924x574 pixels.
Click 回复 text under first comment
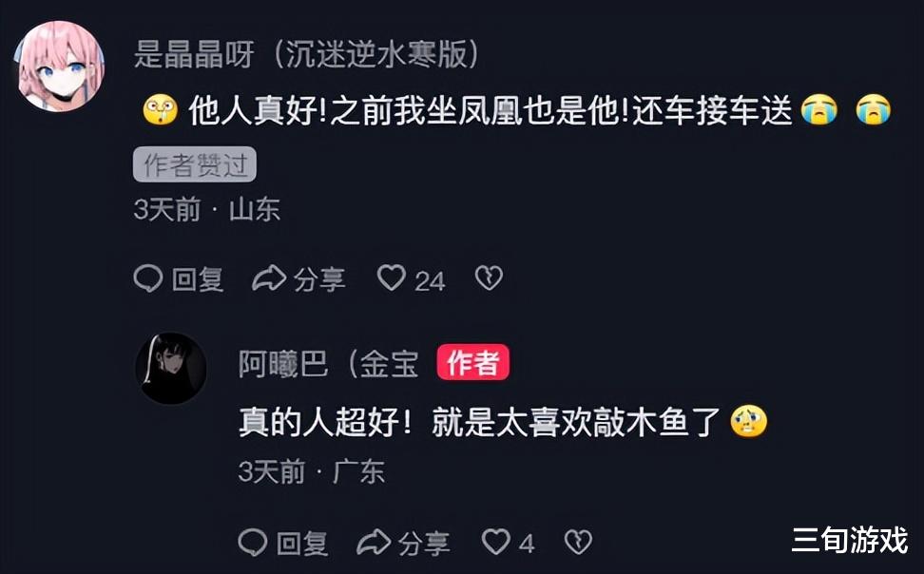tap(198, 279)
